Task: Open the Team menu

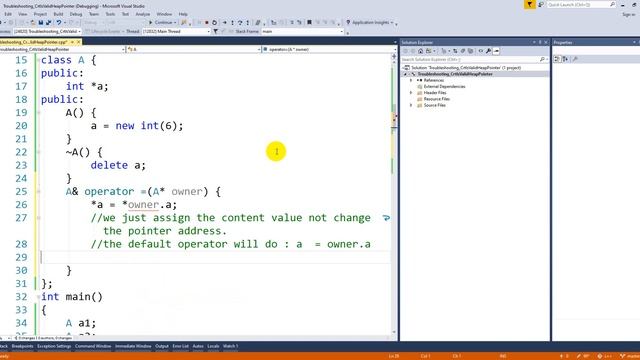Action: point(94,14)
